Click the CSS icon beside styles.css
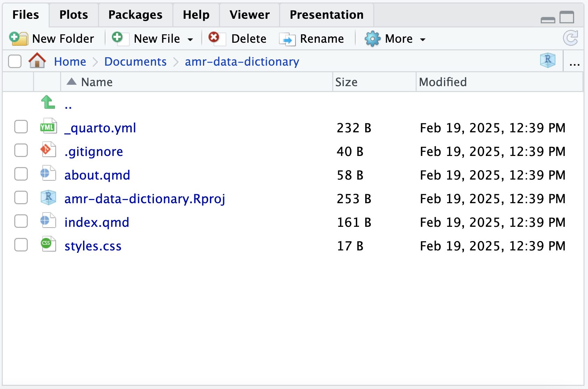Screen dimensions: 588x389 (x=48, y=244)
